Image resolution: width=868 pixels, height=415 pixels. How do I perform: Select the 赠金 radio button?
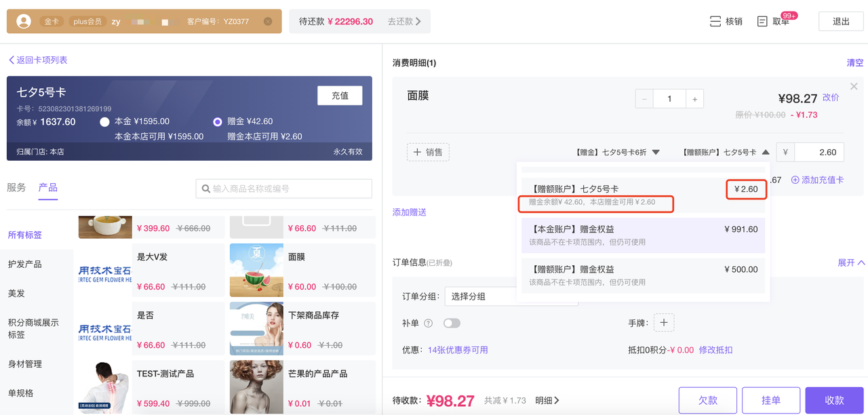tap(217, 122)
